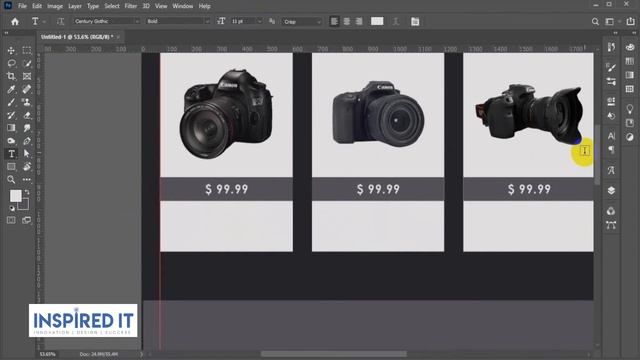The image size is (640, 360).
Task: Click the vertical scrollbar thumb
Action: (598, 154)
